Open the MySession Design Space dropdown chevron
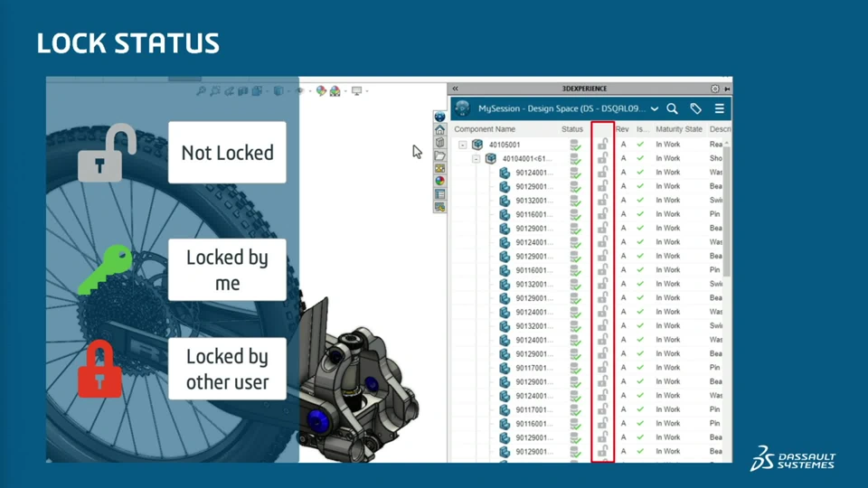868x488 pixels. pos(655,109)
